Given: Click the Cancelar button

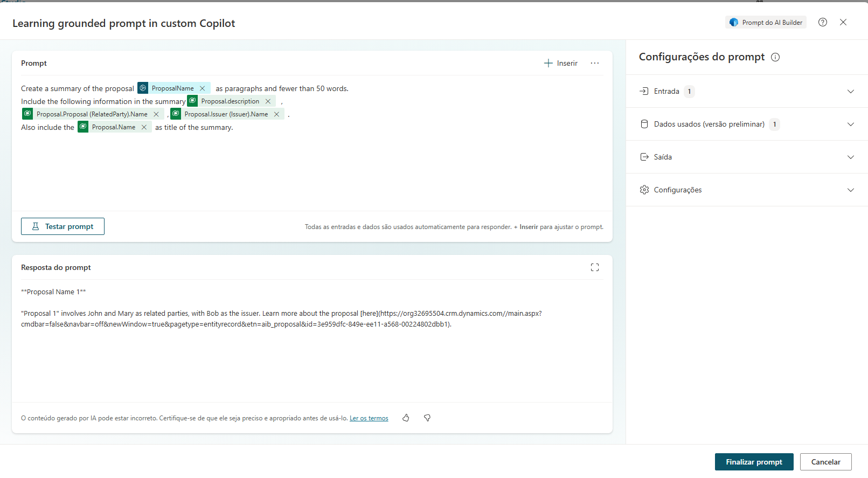Looking at the screenshot, I should click(825, 462).
